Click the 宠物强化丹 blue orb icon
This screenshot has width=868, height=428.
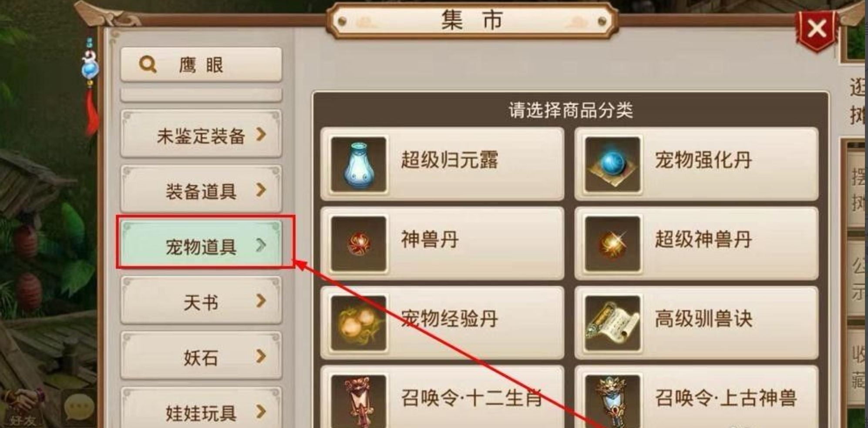click(612, 164)
